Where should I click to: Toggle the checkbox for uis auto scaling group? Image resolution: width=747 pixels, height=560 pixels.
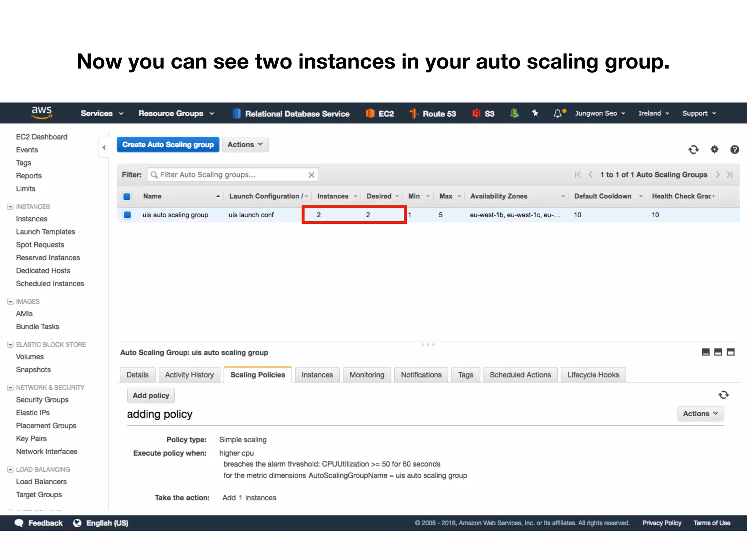pos(127,215)
